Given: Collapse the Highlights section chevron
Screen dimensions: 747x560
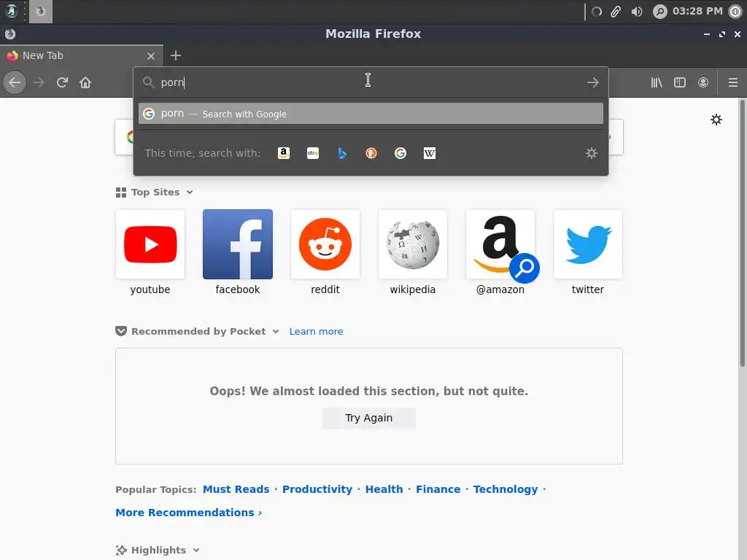Looking at the screenshot, I should point(196,550).
